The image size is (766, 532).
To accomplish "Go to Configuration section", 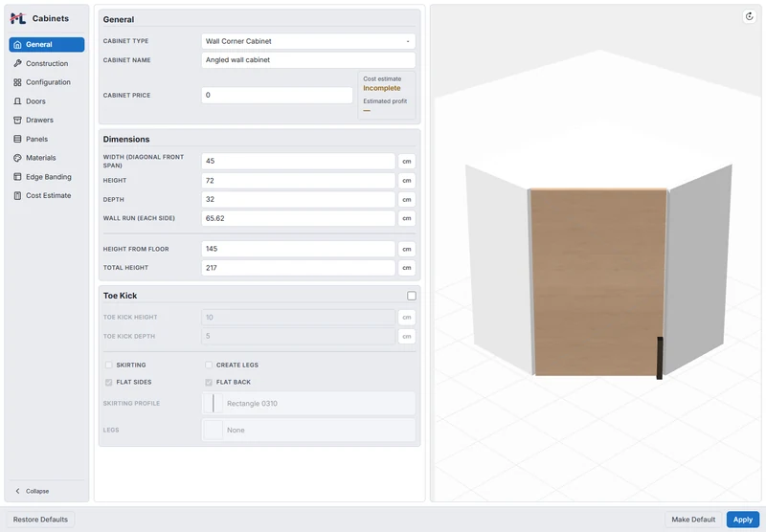I will pos(46,82).
